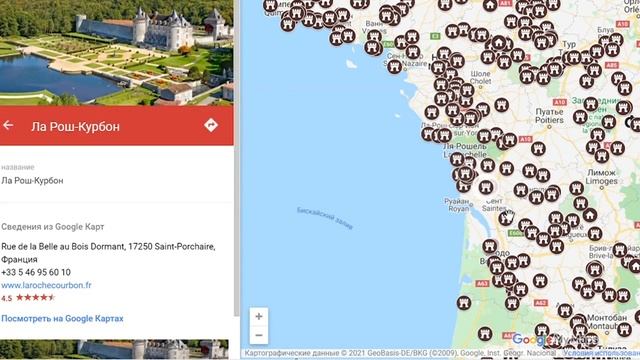Zoom in on the map
Viewport: 640px width, 360px height.
pyautogui.click(x=259, y=316)
